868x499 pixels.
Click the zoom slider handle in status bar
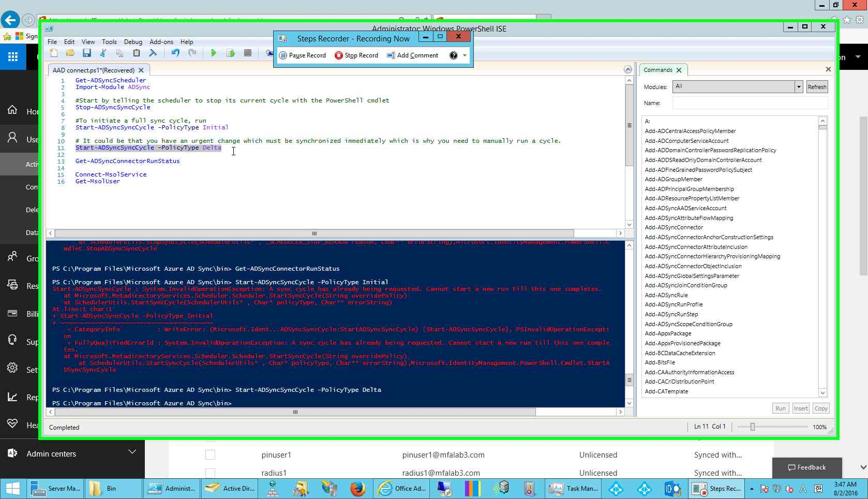[x=753, y=427]
